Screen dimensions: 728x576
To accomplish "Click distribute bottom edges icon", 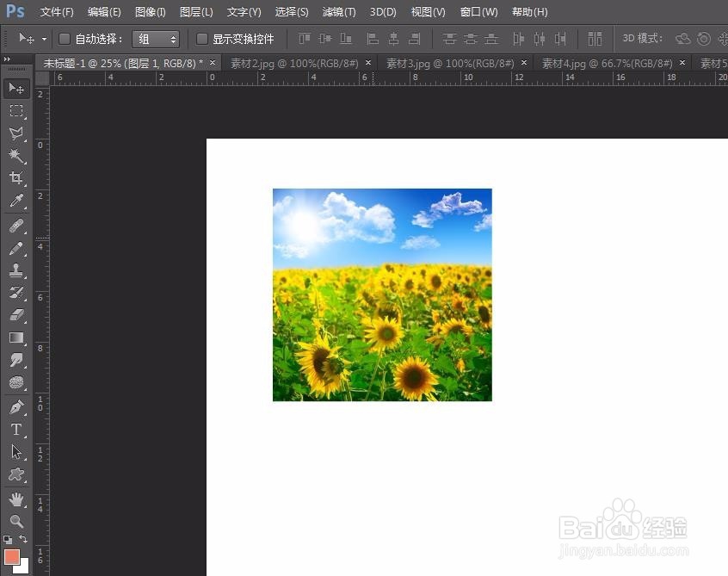I will point(491,39).
